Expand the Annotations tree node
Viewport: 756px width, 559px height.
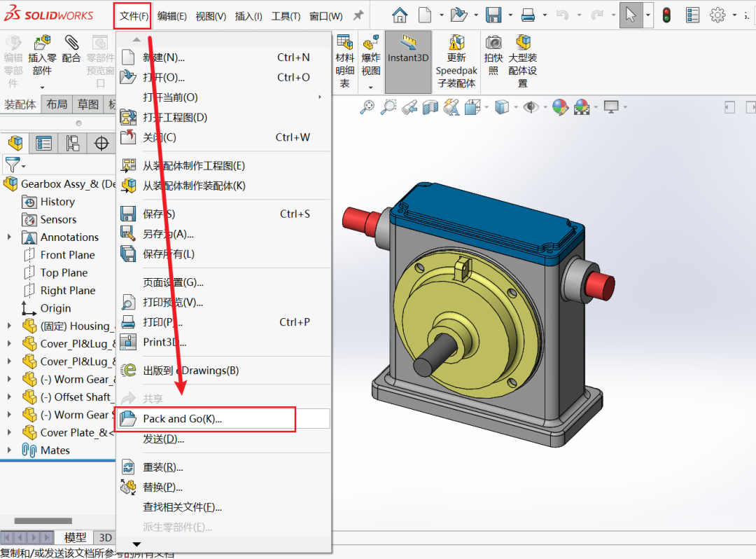coord(9,237)
